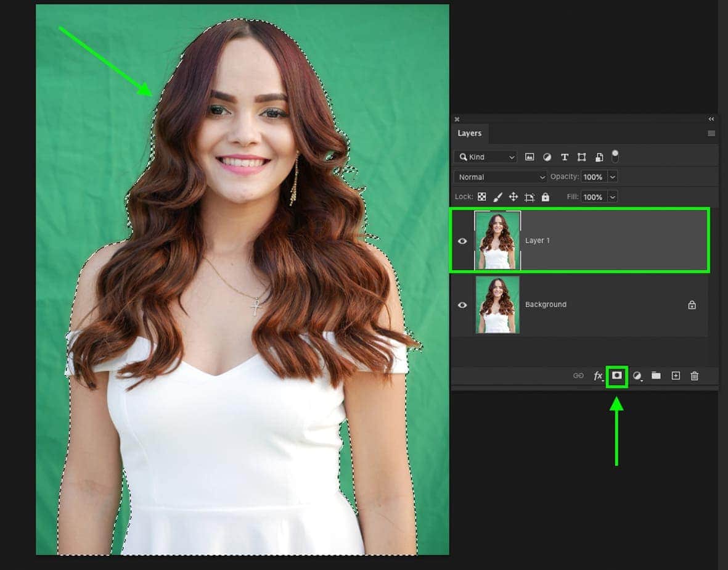This screenshot has height=570, width=728.
Task: Select the Layers panel tab
Action: pyautogui.click(x=469, y=133)
